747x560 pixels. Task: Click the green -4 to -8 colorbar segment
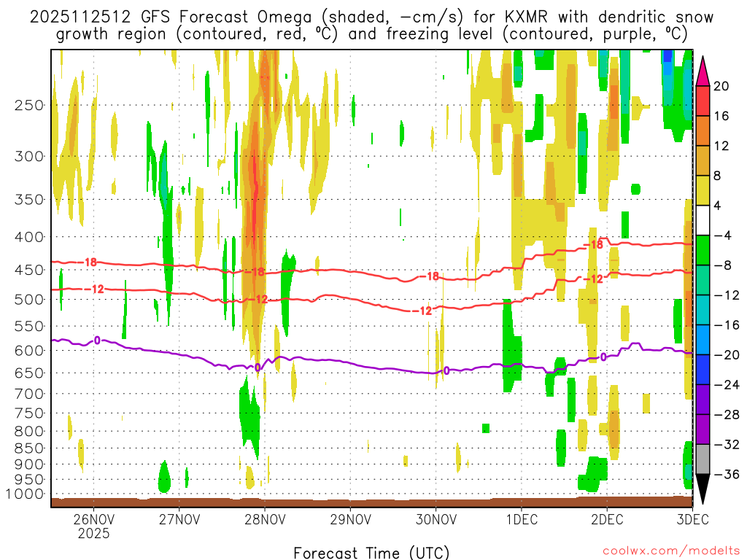point(703,251)
